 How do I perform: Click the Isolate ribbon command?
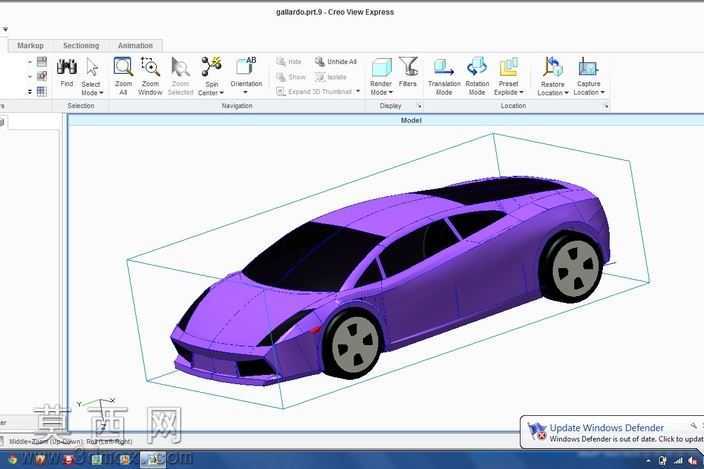coord(331,77)
